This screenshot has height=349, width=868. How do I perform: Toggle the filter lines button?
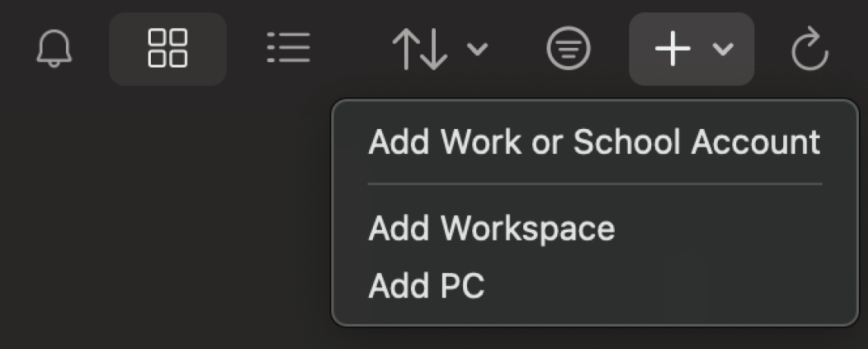569,49
